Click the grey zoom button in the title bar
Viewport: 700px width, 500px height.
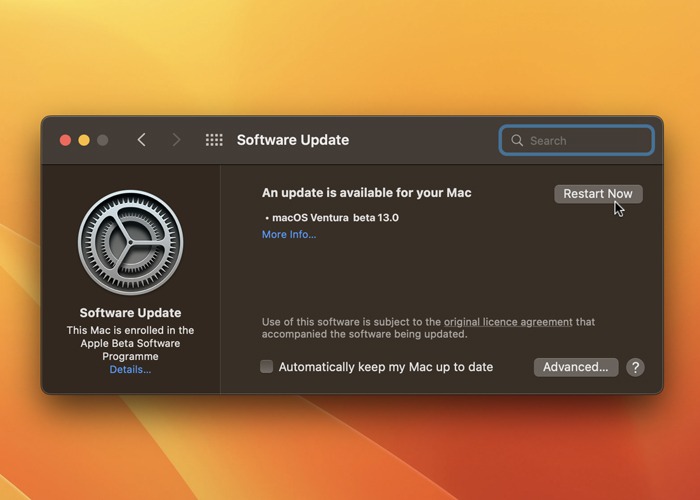[103, 140]
